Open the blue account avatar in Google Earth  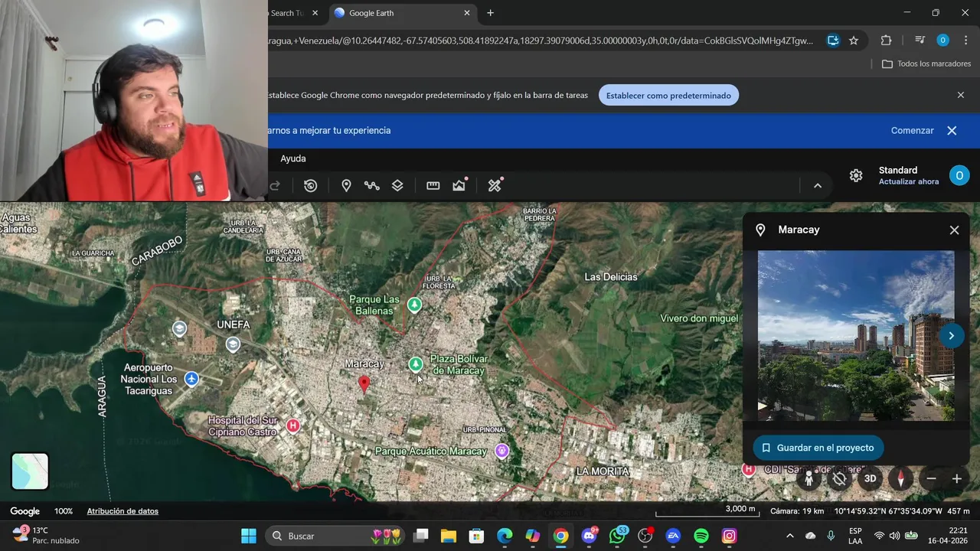click(959, 175)
